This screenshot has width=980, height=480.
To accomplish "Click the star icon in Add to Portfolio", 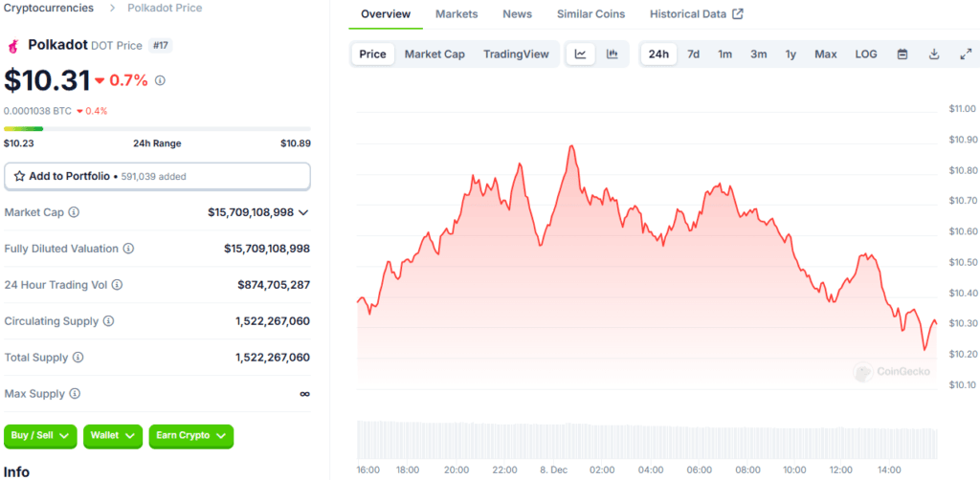I will tap(19, 176).
